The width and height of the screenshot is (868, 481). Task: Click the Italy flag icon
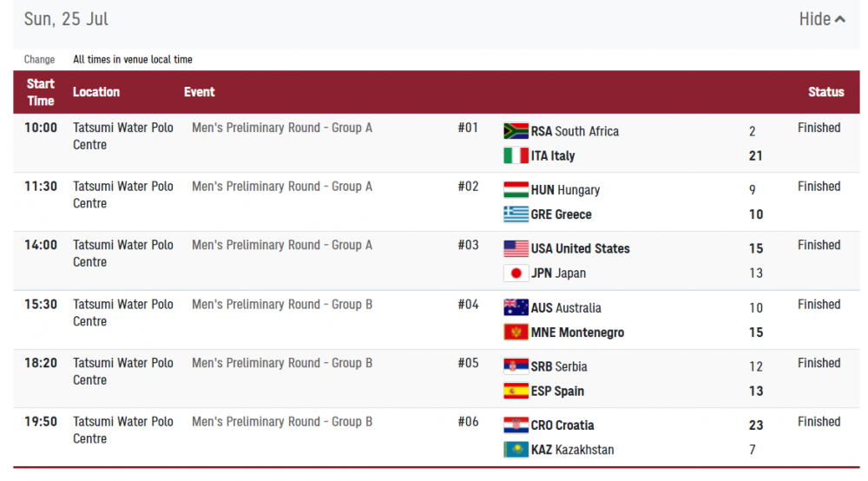click(x=516, y=156)
